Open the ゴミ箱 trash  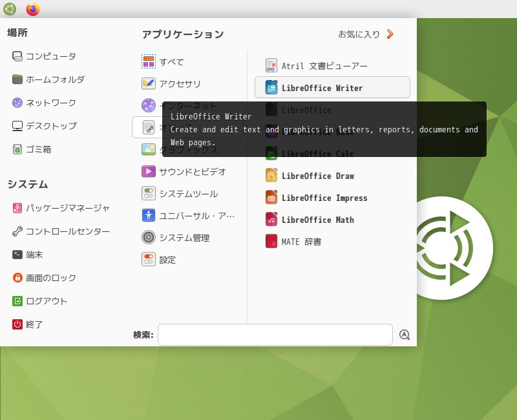click(32, 149)
